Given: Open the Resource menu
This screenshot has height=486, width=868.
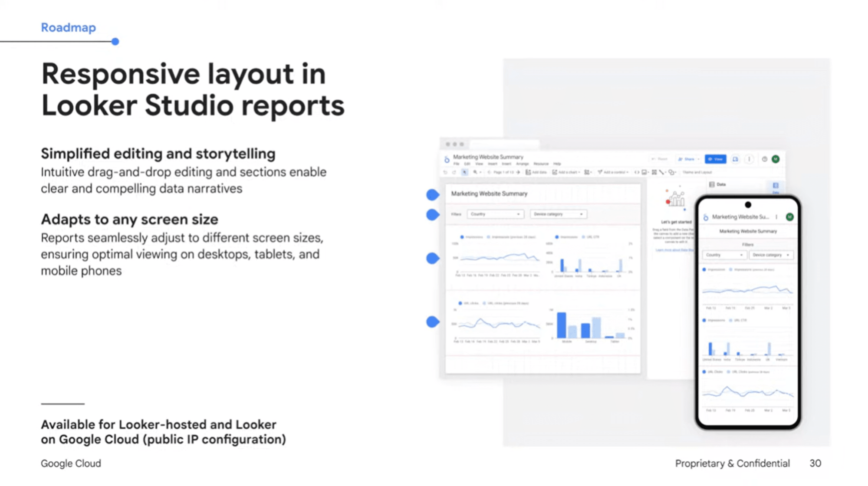Looking at the screenshot, I should [x=541, y=164].
